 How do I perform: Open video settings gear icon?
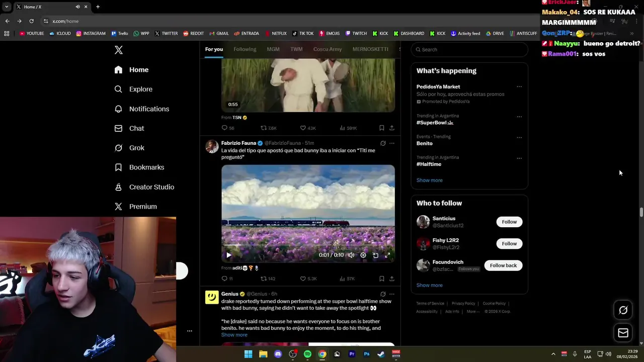click(363, 255)
